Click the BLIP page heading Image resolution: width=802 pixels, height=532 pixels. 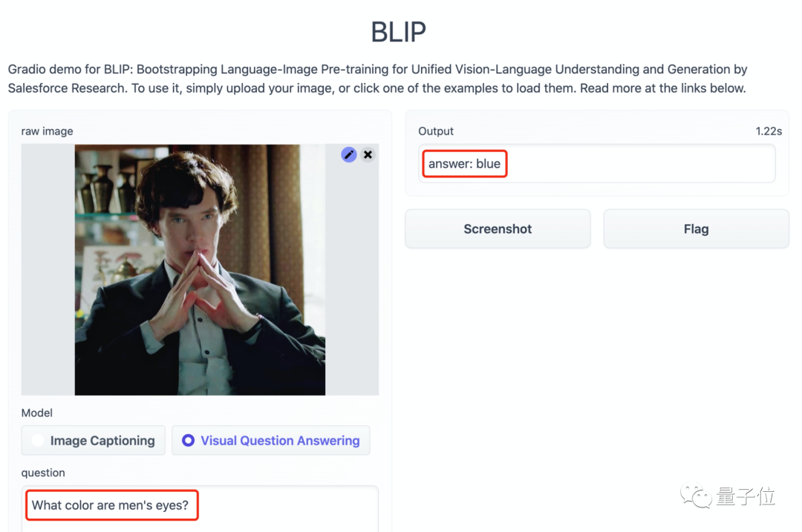[x=399, y=32]
